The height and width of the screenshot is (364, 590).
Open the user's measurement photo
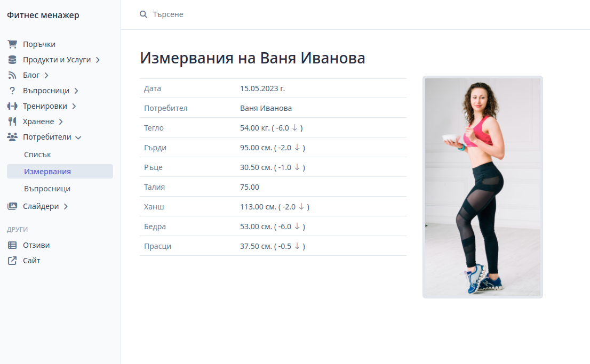483,187
